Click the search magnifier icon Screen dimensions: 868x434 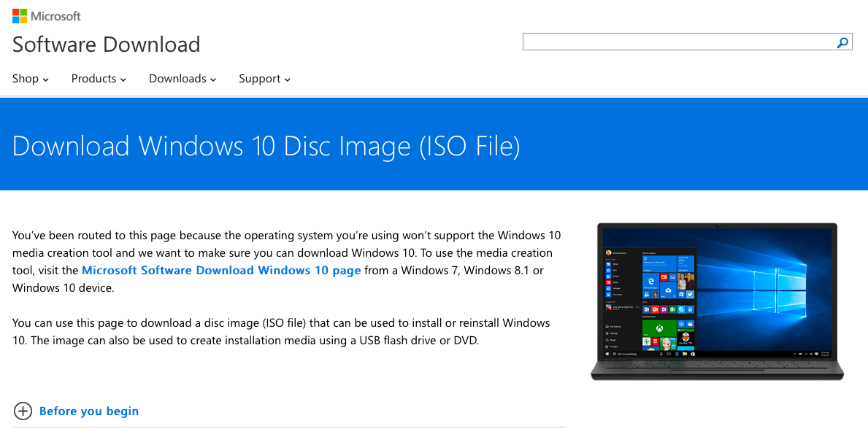coord(842,42)
